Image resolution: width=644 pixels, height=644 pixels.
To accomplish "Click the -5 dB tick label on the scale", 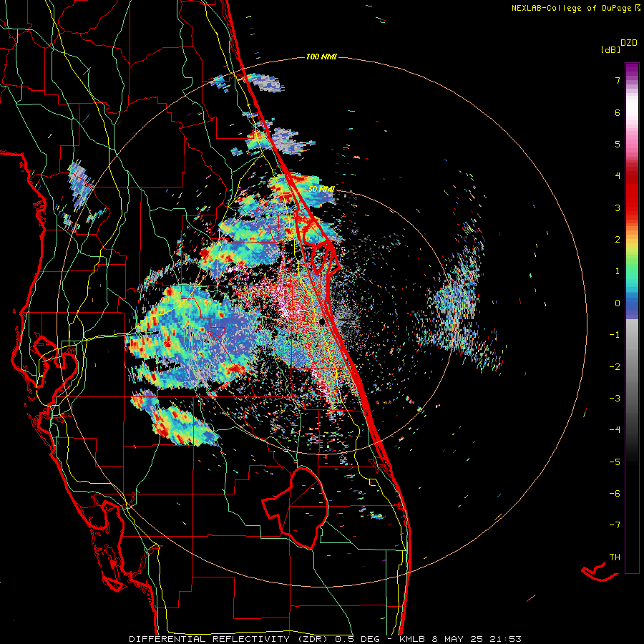I will [x=615, y=462].
